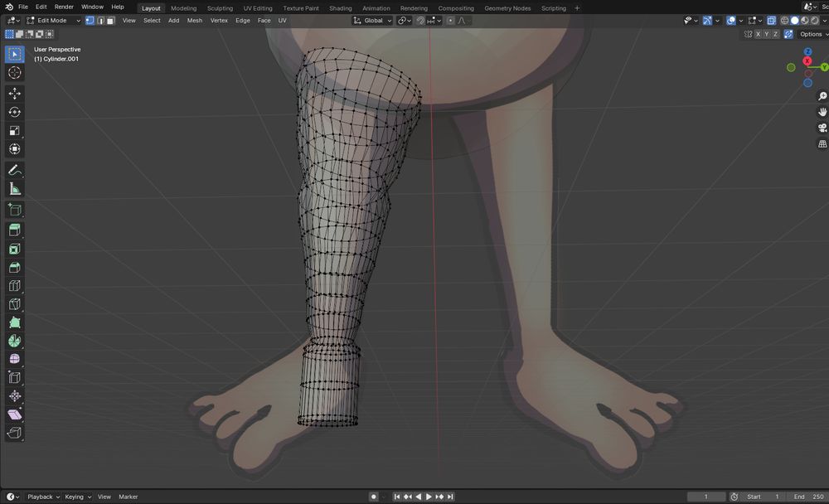Choose the Edge Slide tool

15,378
